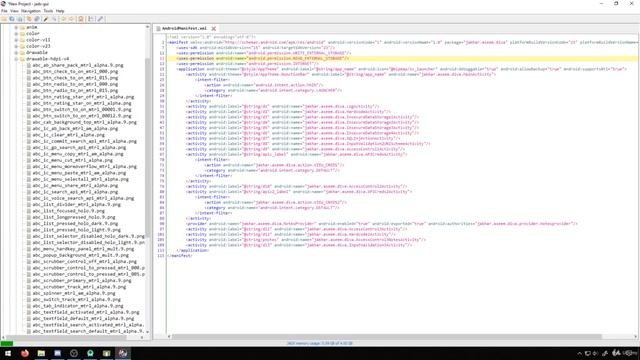The image size is (640, 360).
Task: Click the folder icon beside anim
Action: point(22,27)
